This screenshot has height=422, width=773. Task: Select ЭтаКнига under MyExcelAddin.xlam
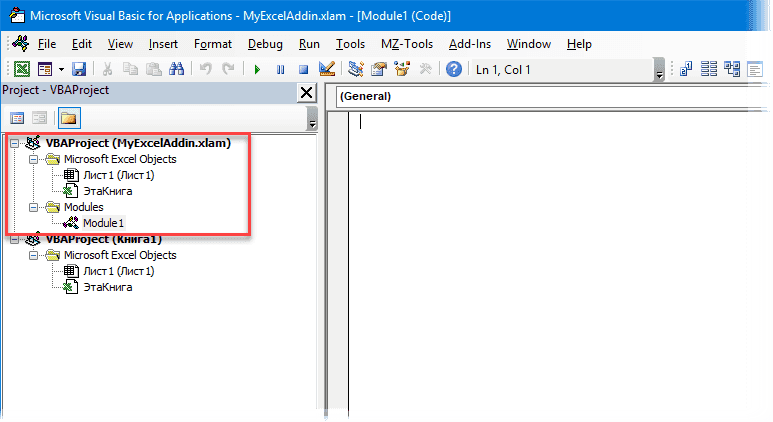coord(107,191)
